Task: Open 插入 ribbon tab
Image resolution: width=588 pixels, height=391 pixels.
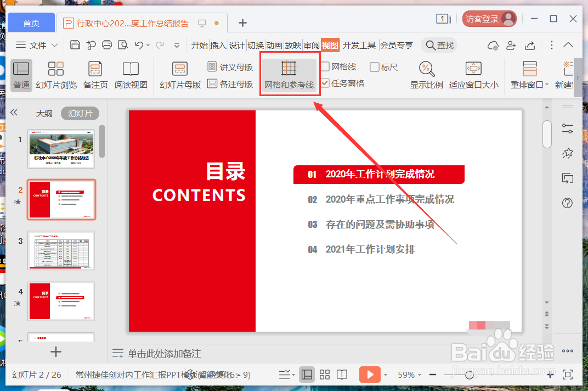Action: 218,46
